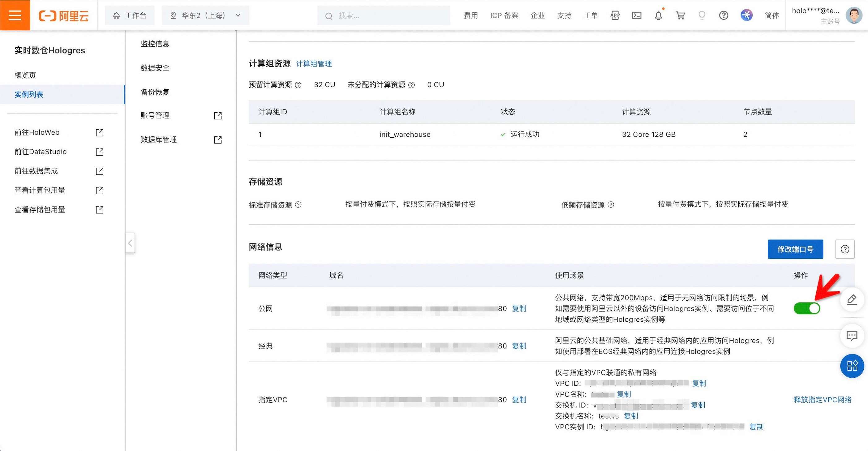
Task: Open the 华东2（上海）region dropdown
Action: (205, 15)
